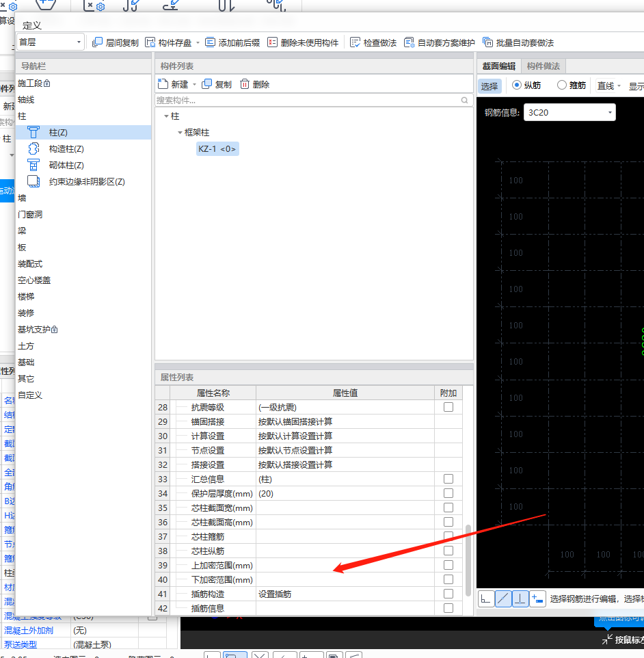Select the 纵筋 radio button
This screenshot has height=658, width=644.
click(x=517, y=85)
